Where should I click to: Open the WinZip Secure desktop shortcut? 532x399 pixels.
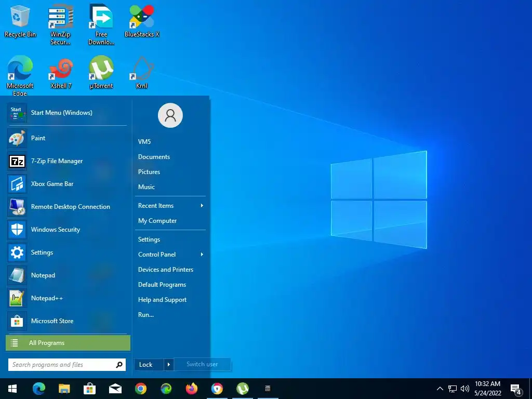60,24
